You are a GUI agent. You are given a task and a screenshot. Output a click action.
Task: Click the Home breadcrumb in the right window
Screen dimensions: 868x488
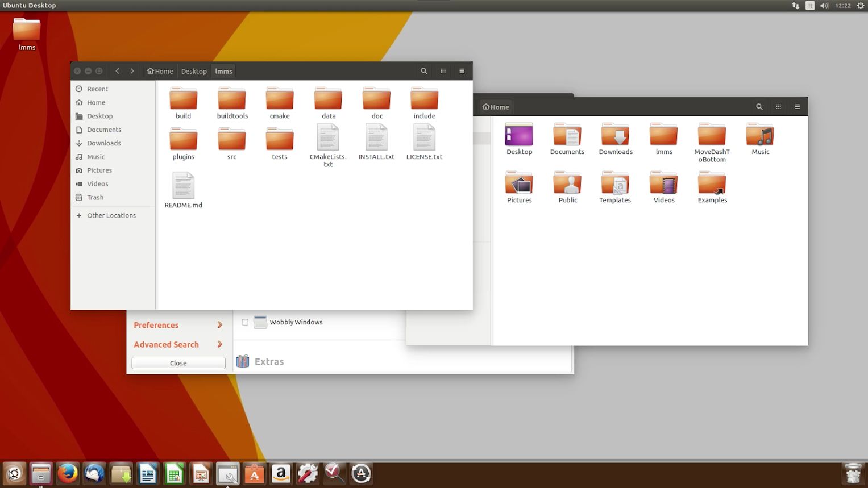[495, 106]
